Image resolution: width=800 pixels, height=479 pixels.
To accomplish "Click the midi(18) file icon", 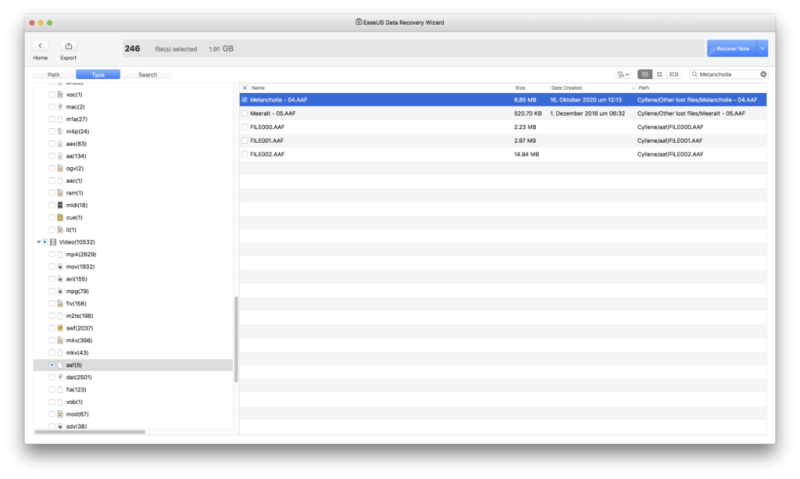I will (60, 205).
